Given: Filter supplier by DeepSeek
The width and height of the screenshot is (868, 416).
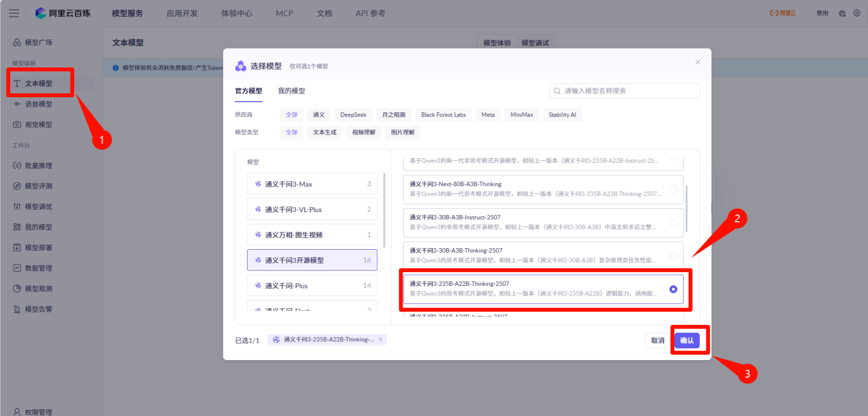Looking at the screenshot, I should click(x=353, y=115).
